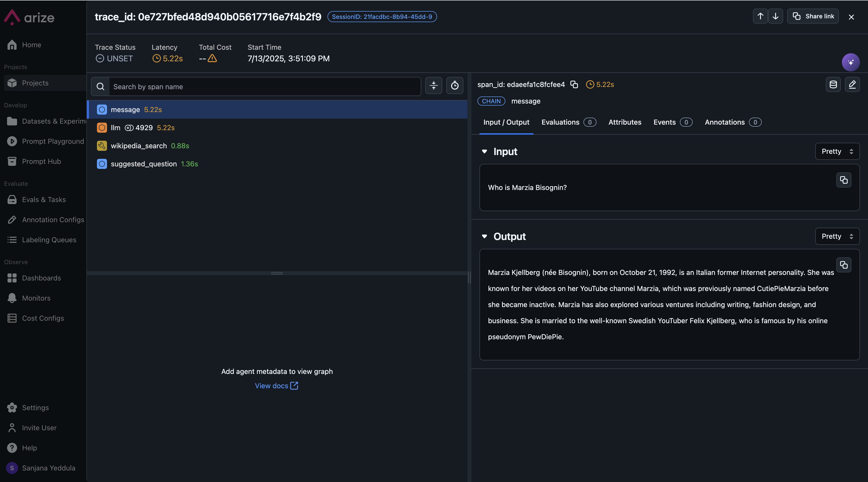
Task: Go to previous trace with up arrow
Action: point(760,16)
